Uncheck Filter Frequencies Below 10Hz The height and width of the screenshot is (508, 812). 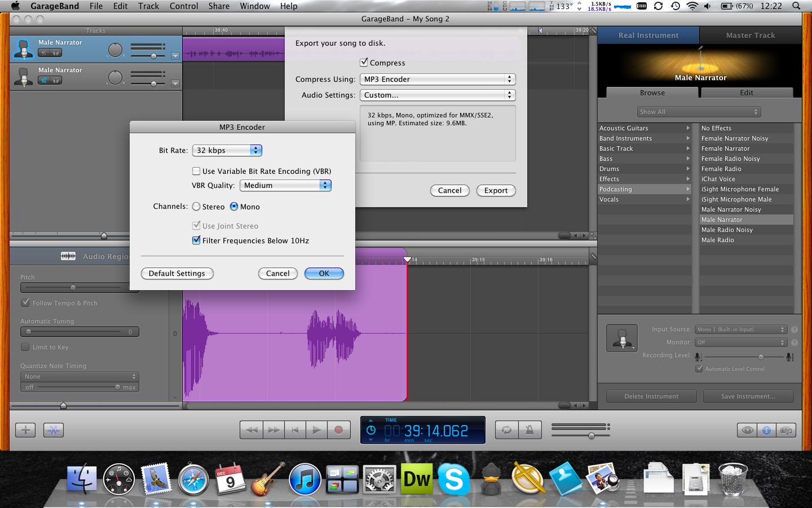(x=196, y=240)
